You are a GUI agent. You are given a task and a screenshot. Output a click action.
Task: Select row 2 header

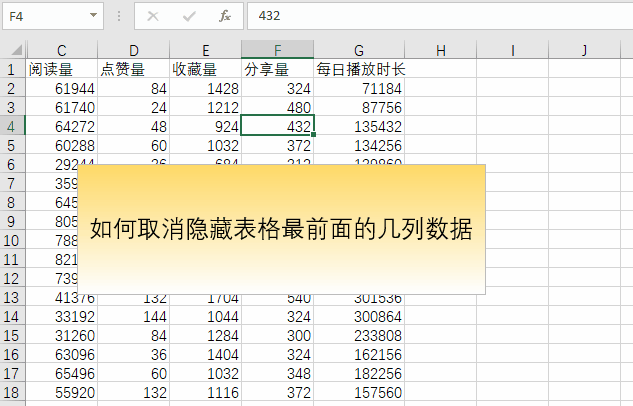click(x=12, y=88)
